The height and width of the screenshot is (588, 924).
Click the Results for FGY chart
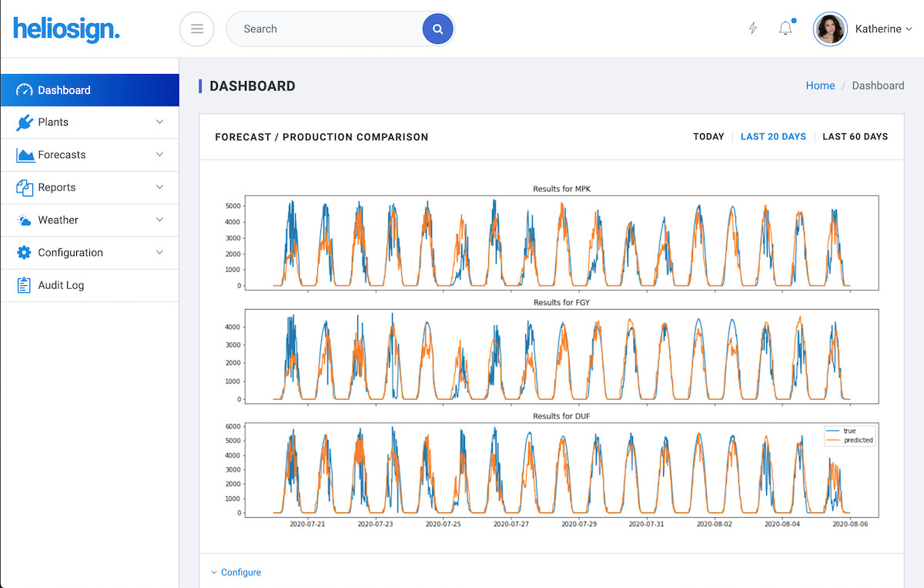[561, 356]
